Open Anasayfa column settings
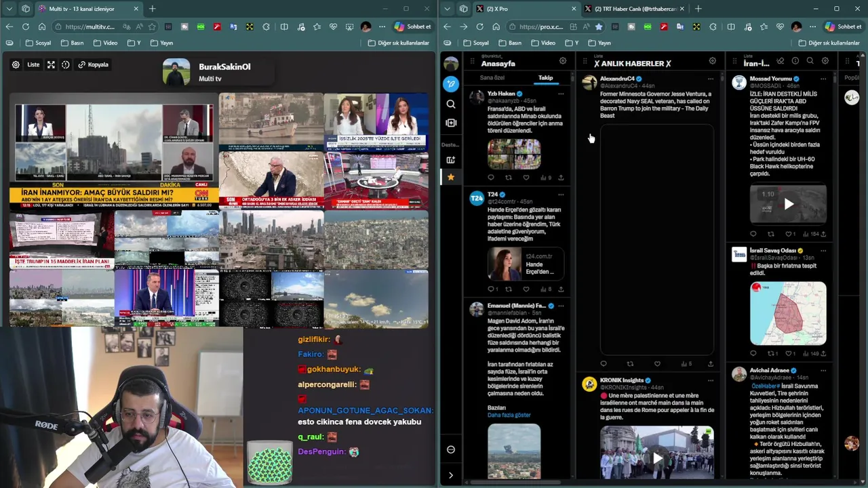Image resolution: width=868 pixels, height=488 pixels. click(563, 61)
